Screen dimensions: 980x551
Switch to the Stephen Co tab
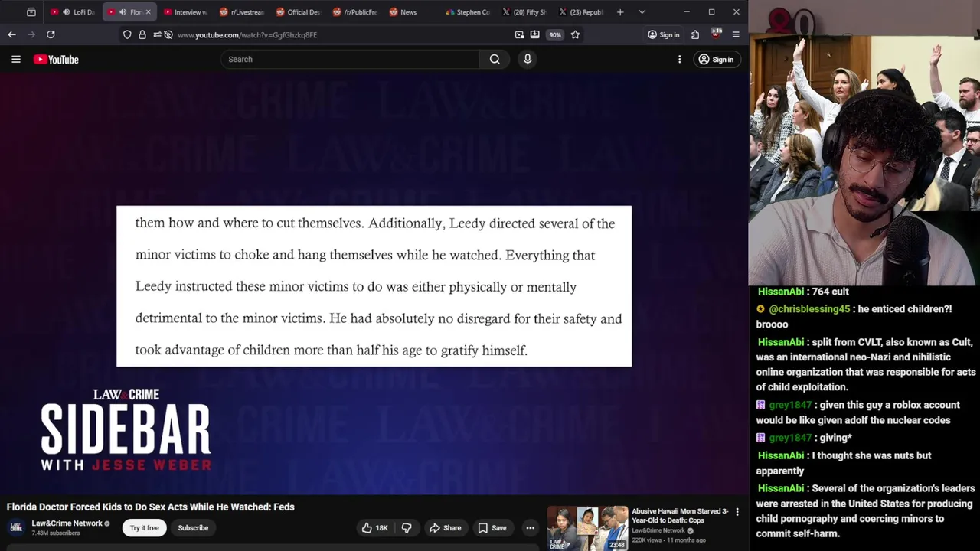pos(468,12)
